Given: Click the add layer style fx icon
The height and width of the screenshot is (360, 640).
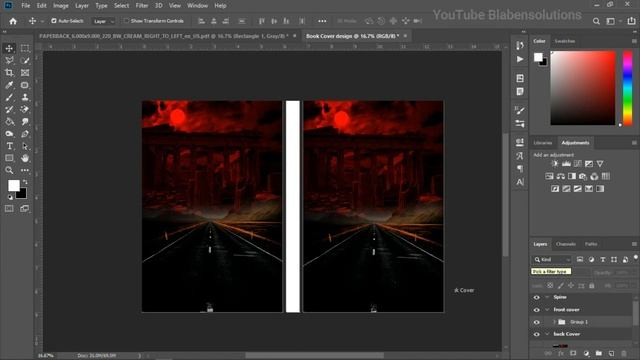Looking at the screenshot, I should click(560, 353).
